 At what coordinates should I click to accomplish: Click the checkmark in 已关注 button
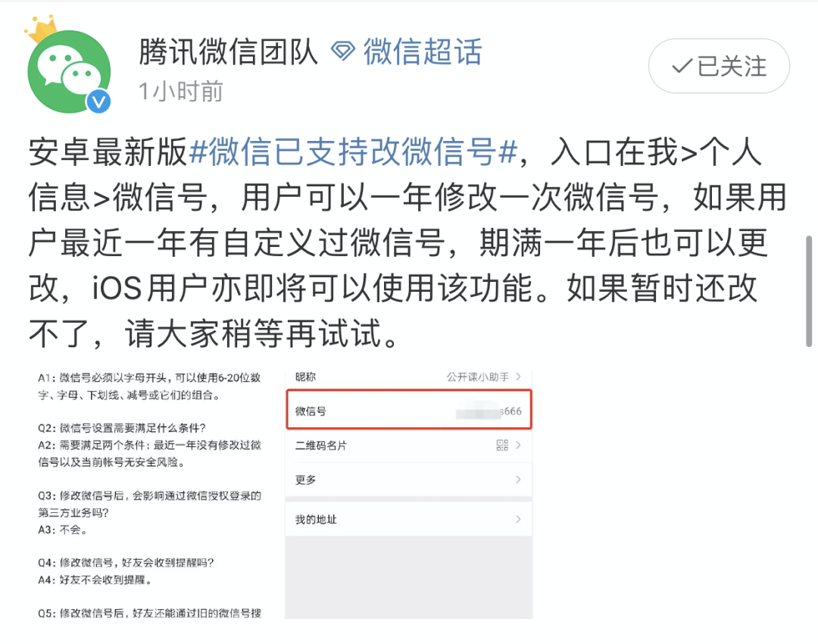682,66
